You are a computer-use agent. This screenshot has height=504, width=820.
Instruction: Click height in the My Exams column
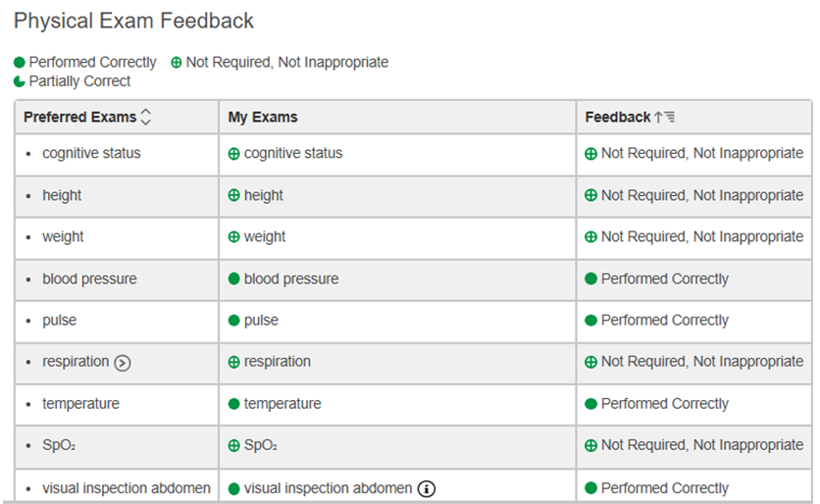pyautogui.click(x=264, y=195)
